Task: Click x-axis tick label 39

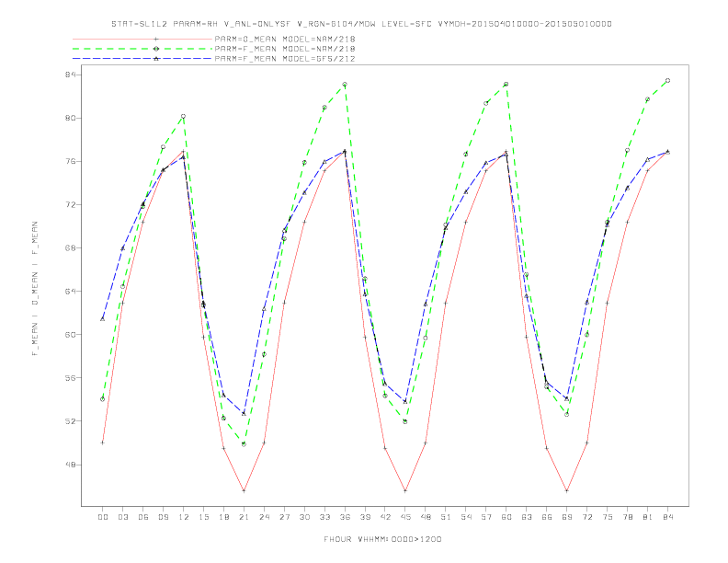Action: pyautogui.click(x=365, y=517)
